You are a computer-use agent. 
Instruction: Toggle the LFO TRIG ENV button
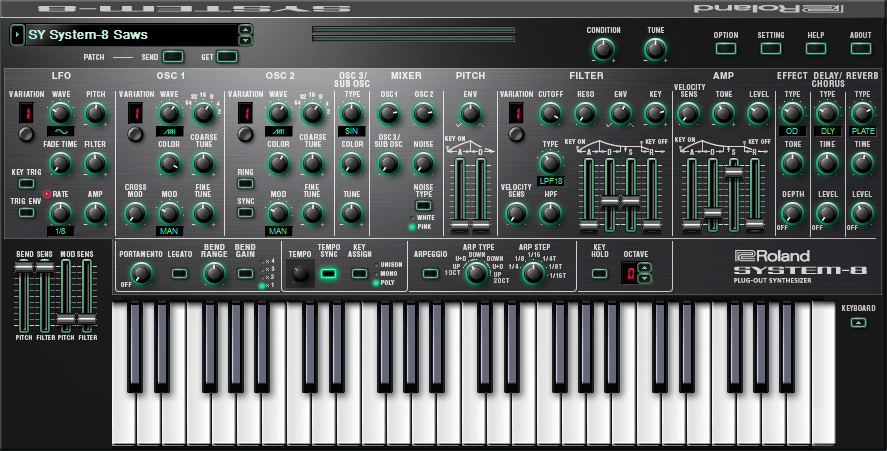(27, 213)
